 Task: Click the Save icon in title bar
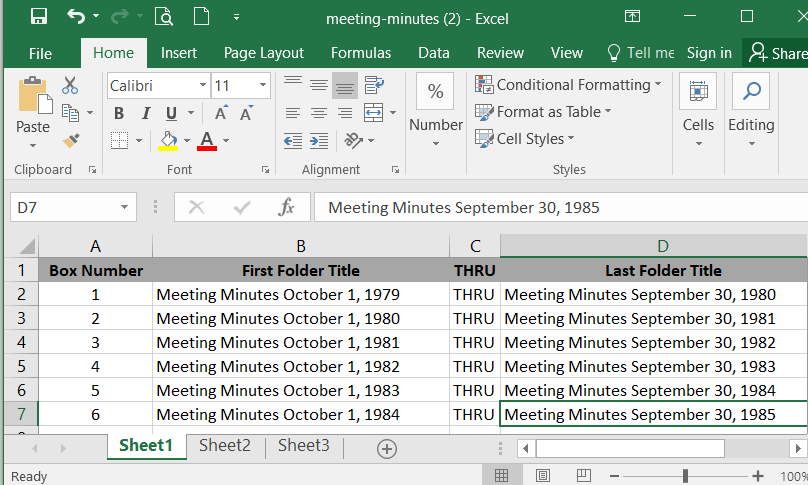[x=38, y=17]
